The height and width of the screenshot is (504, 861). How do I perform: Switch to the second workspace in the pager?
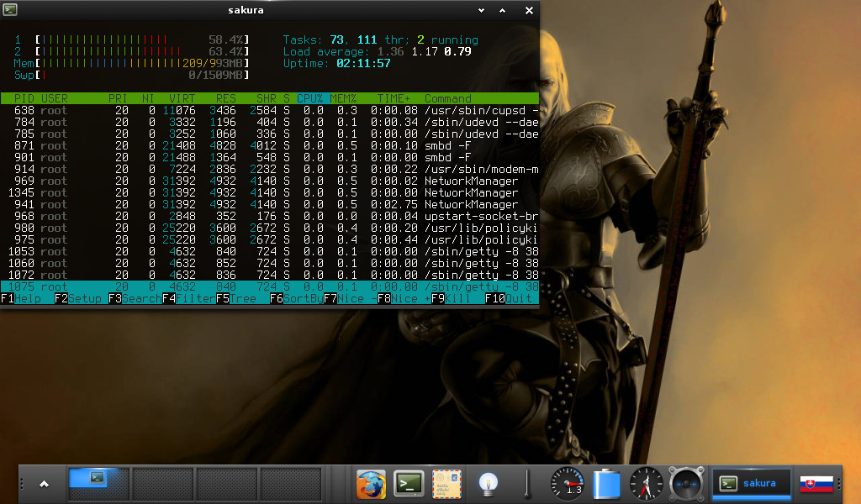pyautogui.click(x=162, y=484)
